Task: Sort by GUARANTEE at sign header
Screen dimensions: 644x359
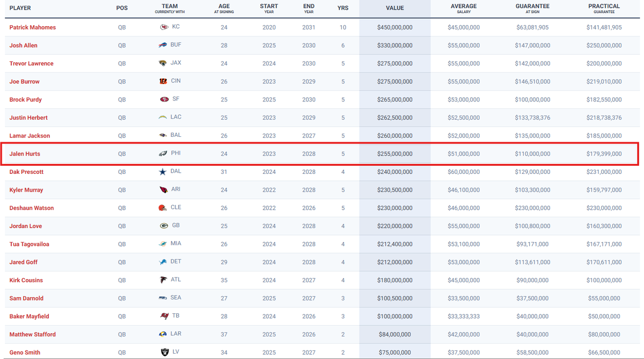Action: click(x=532, y=8)
